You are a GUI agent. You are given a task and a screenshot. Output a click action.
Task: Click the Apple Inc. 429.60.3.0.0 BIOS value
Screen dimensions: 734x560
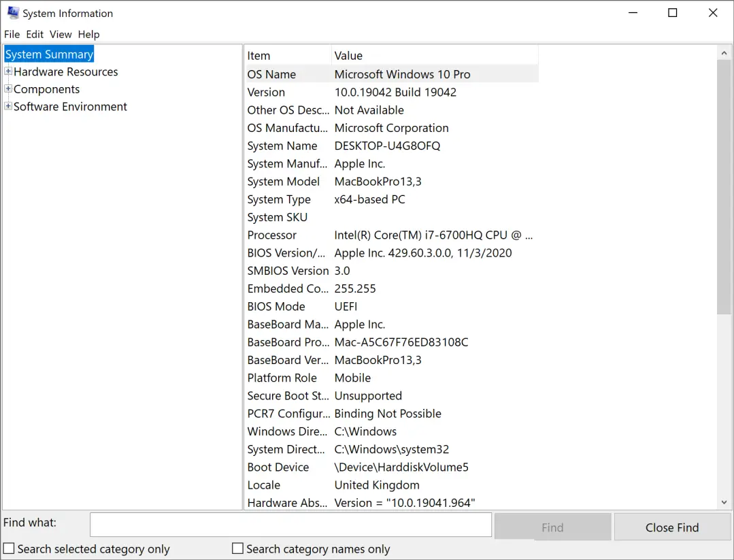422,253
